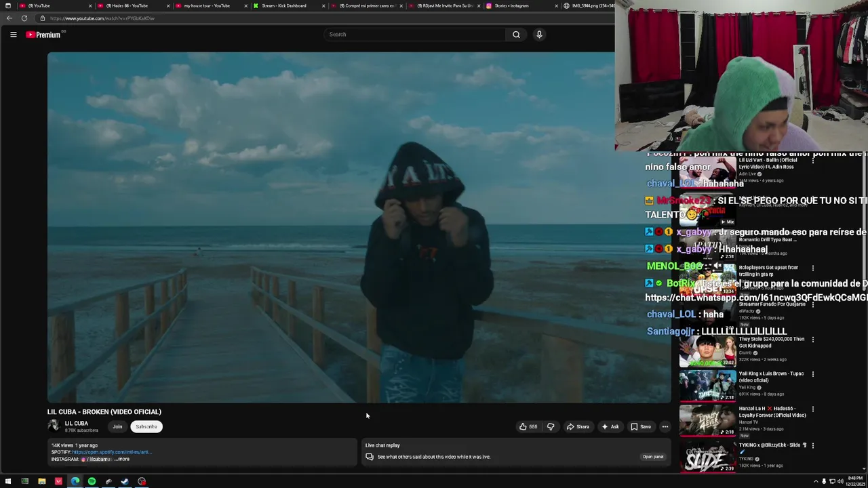
Task: Go to YouTube Premium home logo
Action: click(x=44, y=35)
